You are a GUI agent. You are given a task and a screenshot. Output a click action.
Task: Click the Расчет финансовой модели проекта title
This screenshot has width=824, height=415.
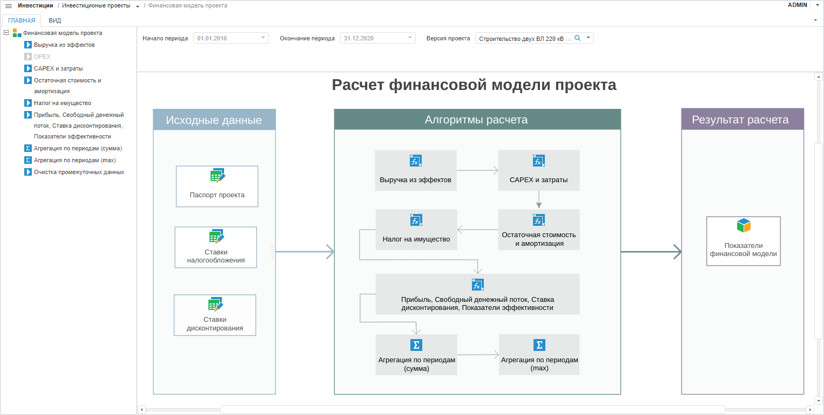[x=474, y=85]
